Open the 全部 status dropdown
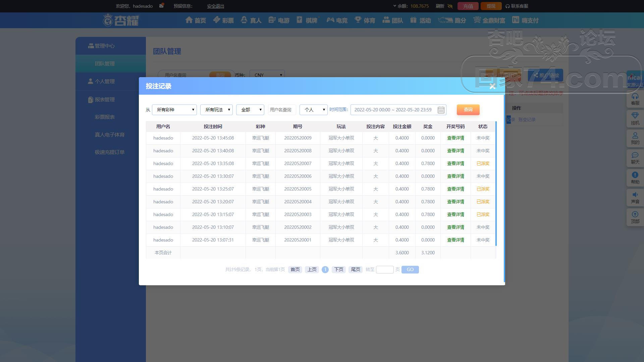Image resolution: width=644 pixels, height=362 pixels. coord(250,110)
